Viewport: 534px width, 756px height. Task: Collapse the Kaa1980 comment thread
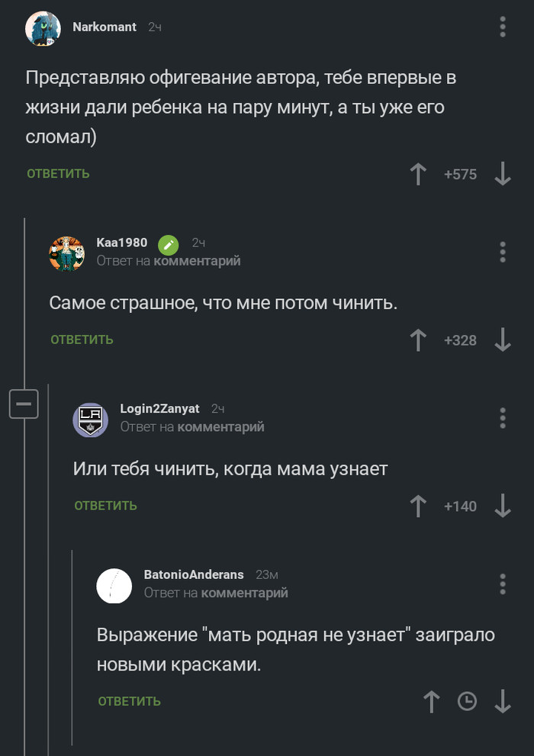coord(24,404)
